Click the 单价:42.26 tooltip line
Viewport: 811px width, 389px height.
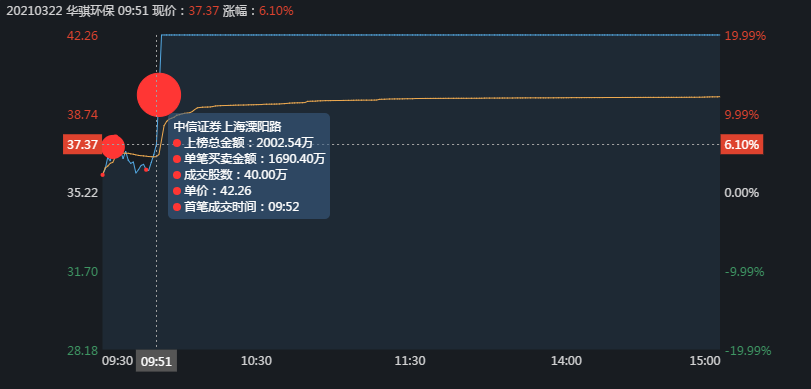pyautogui.click(x=212, y=191)
